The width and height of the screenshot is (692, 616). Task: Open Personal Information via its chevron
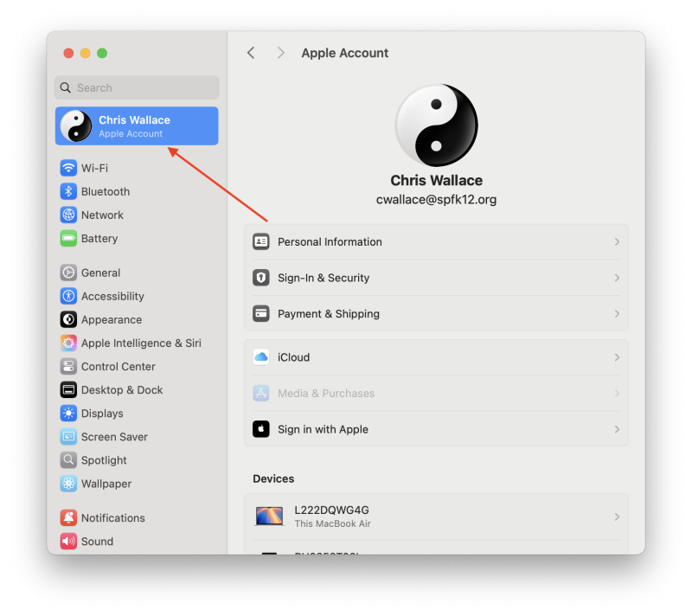click(618, 241)
